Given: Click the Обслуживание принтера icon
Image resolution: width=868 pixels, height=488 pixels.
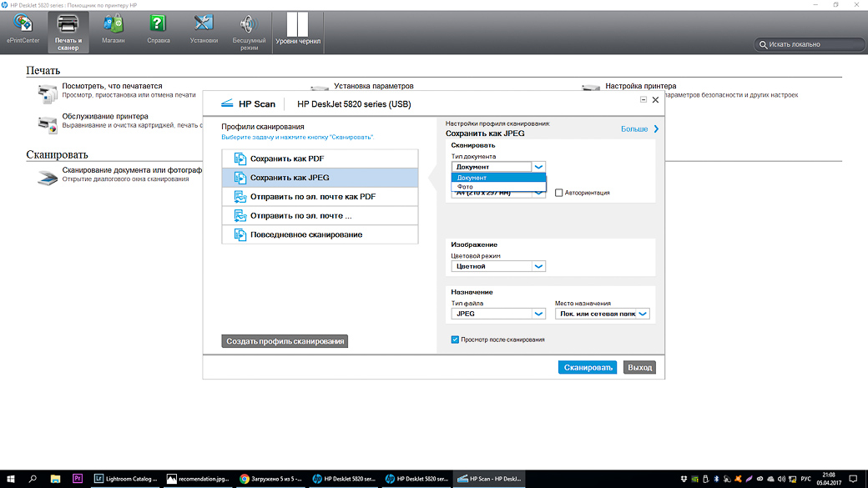Looking at the screenshot, I should tap(48, 124).
